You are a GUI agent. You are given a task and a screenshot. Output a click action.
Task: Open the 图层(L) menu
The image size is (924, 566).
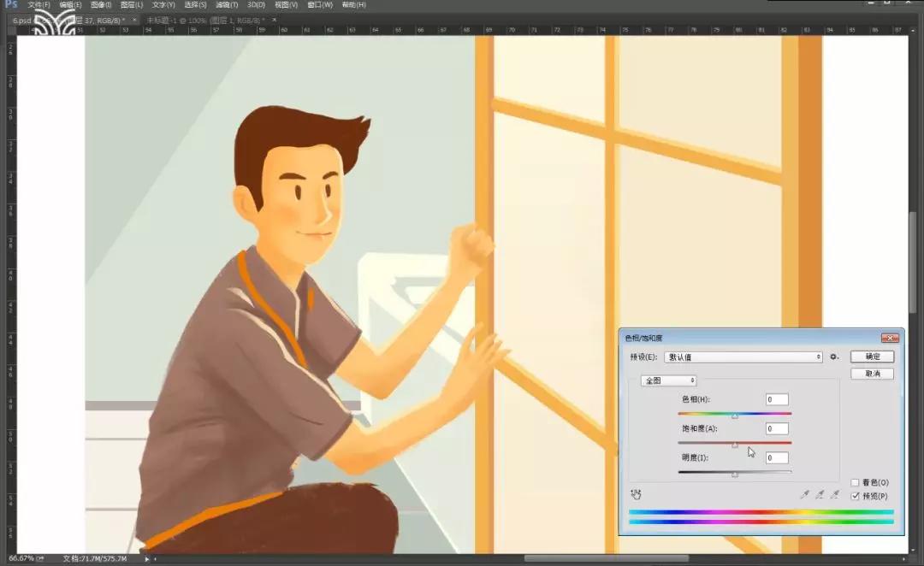132,5
